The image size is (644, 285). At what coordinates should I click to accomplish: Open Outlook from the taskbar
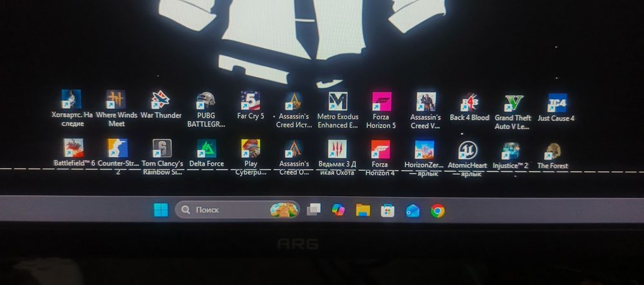point(412,211)
